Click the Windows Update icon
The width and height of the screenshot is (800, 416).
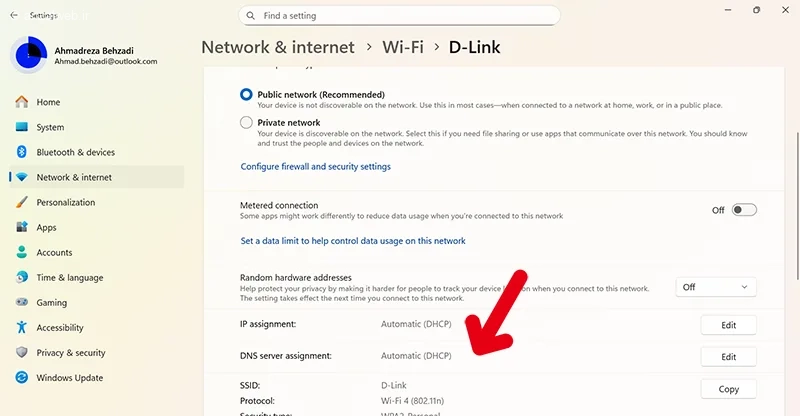click(x=22, y=378)
